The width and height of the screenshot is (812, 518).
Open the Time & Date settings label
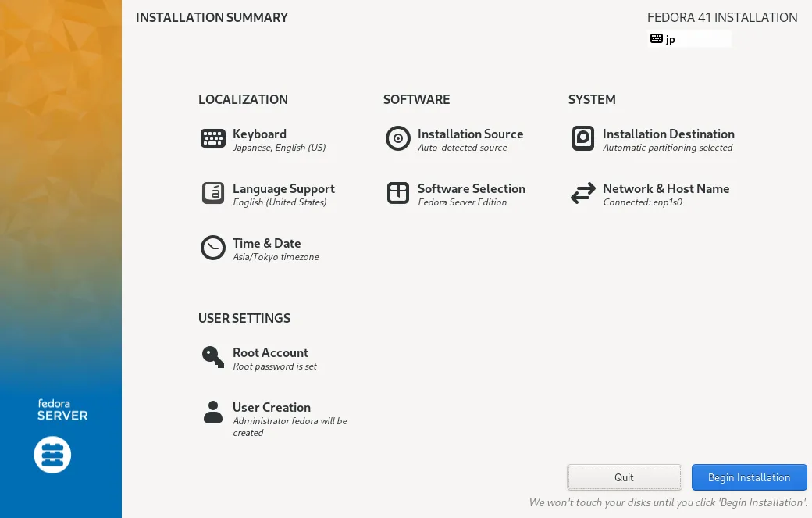pos(266,243)
